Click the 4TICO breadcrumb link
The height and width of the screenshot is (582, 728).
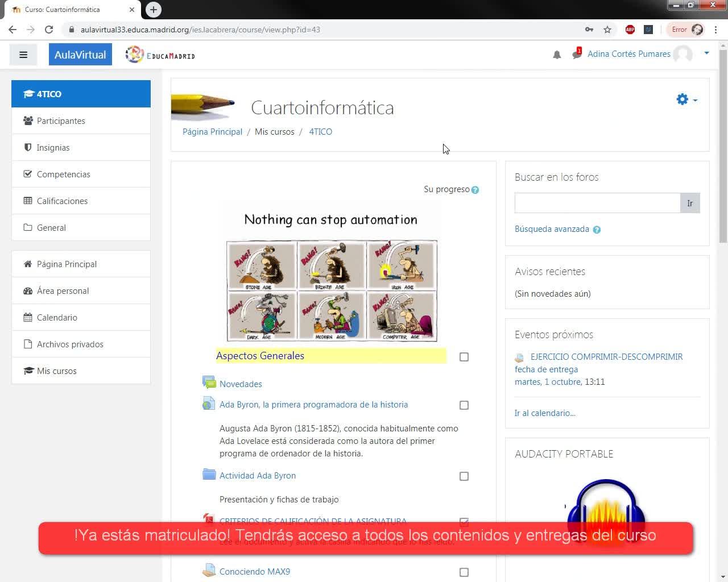click(x=320, y=131)
